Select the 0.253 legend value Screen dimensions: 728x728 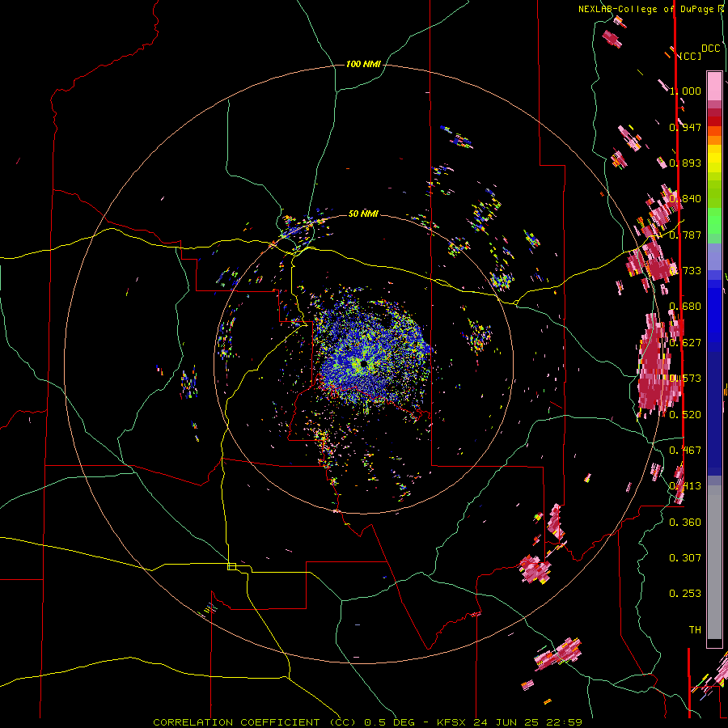point(685,594)
